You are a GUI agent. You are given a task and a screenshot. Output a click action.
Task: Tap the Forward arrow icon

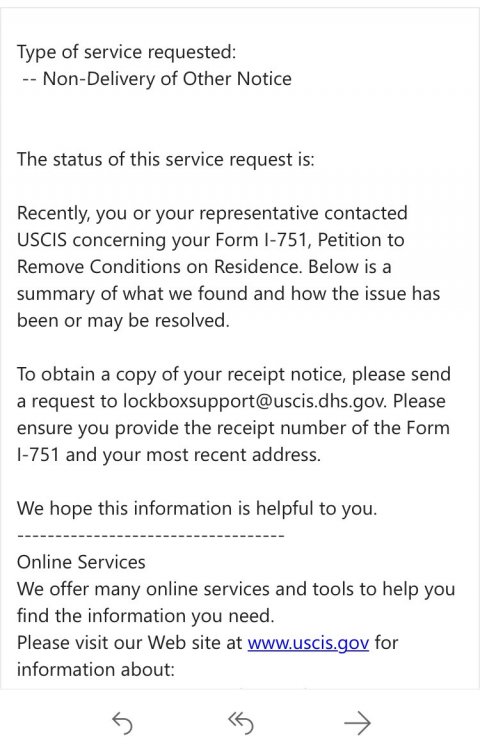coord(358,722)
